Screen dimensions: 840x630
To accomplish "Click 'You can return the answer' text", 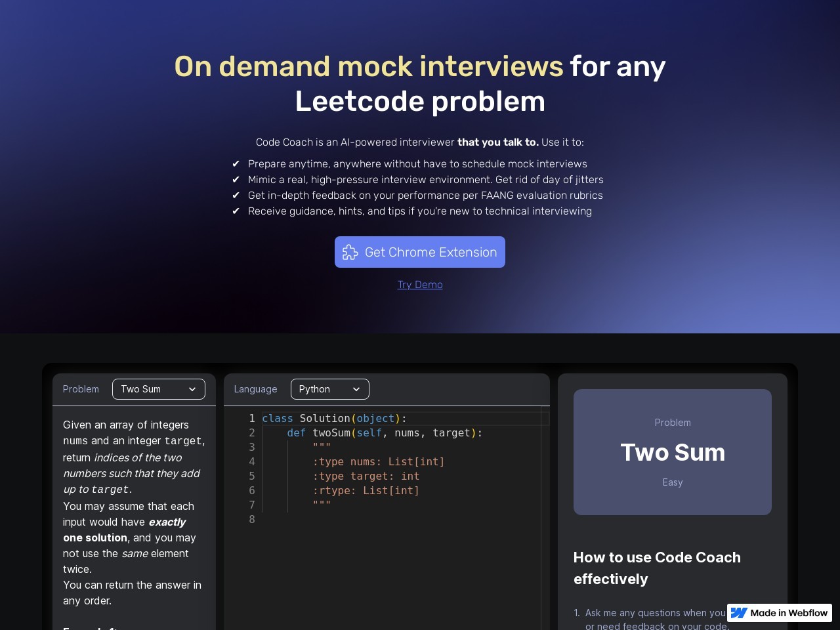I will [x=132, y=593].
